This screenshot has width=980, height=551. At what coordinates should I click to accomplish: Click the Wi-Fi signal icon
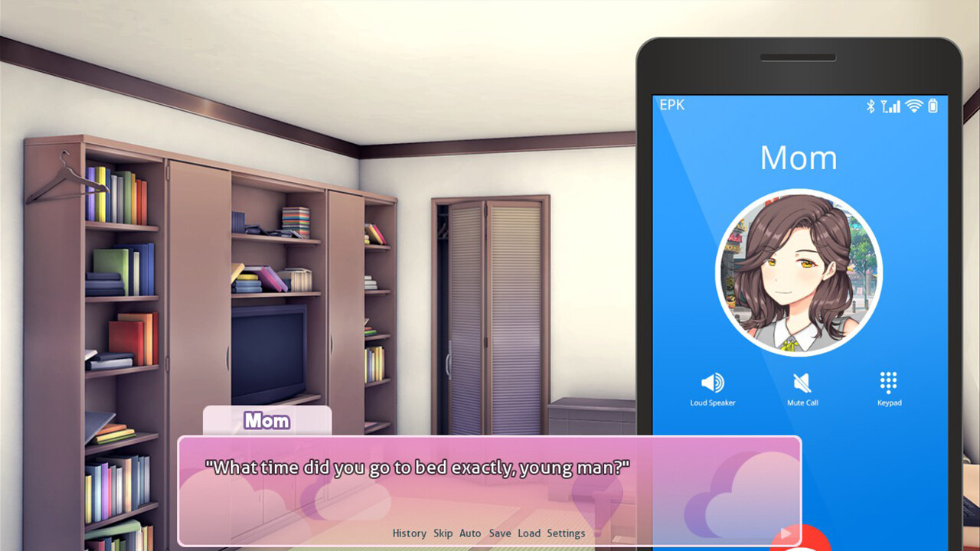(913, 106)
